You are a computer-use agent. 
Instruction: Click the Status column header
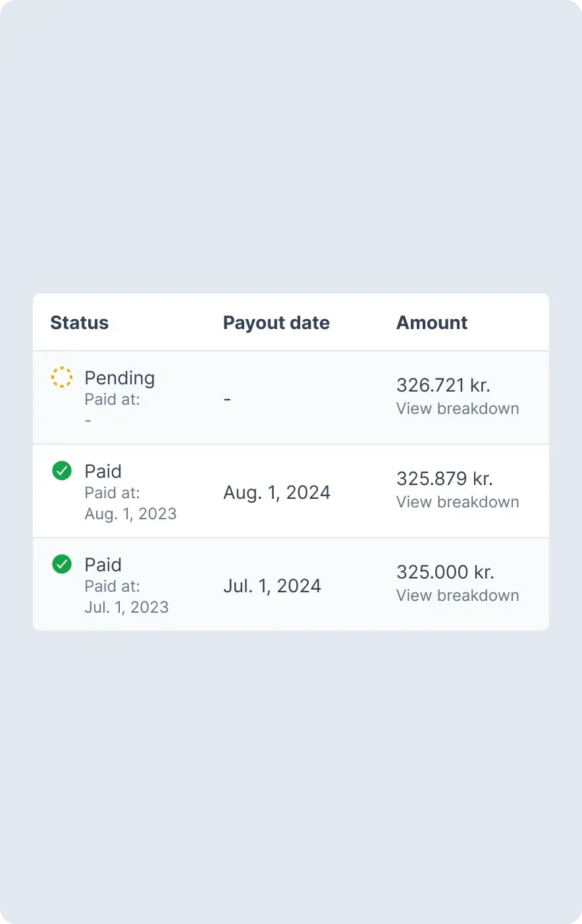click(x=80, y=322)
